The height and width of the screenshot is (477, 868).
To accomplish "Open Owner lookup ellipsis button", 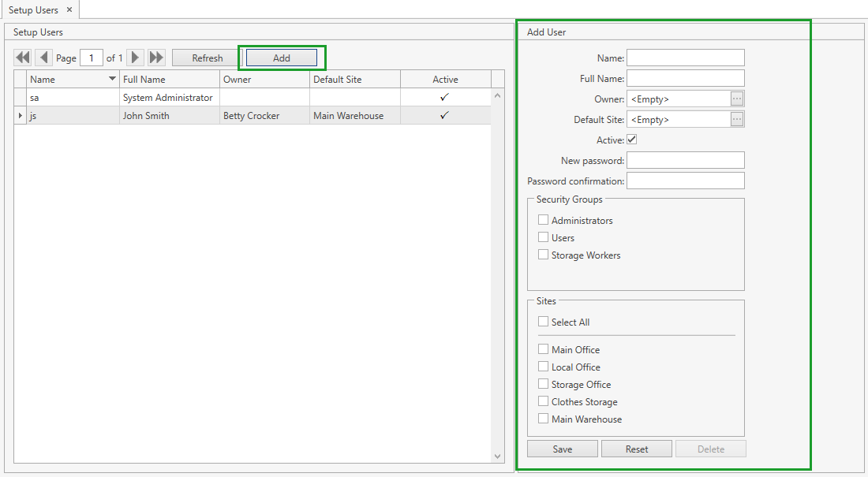I will click(737, 99).
